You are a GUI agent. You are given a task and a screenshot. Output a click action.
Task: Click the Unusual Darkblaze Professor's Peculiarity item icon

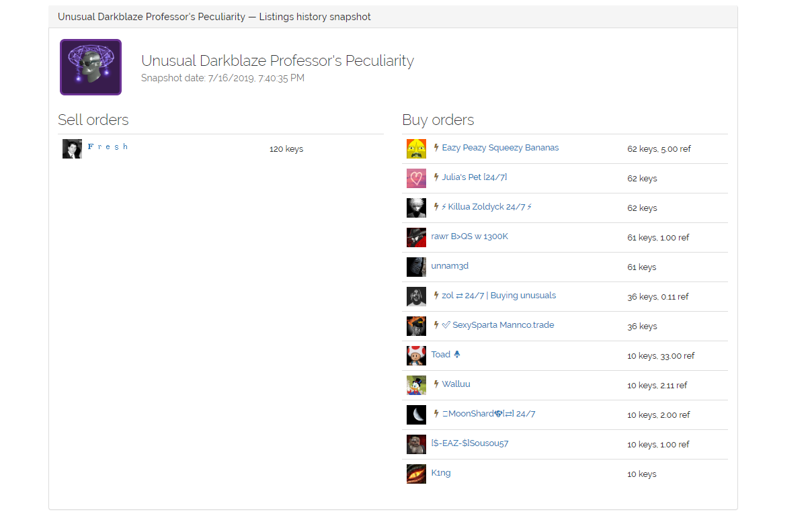pos(91,67)
